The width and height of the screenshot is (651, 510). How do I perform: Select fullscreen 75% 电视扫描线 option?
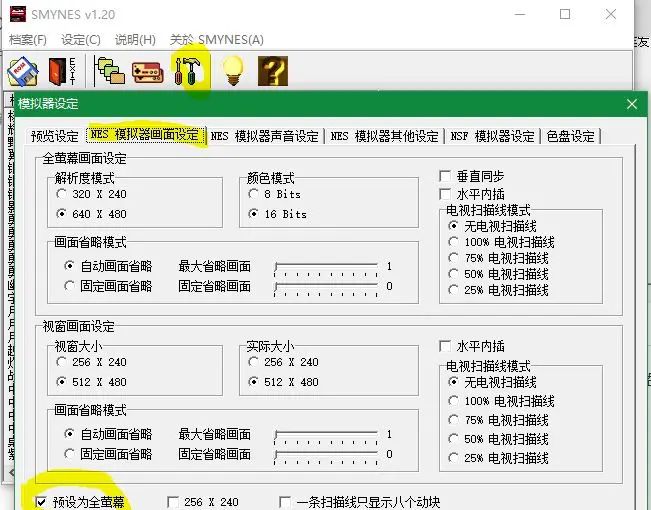click(498, 258)
